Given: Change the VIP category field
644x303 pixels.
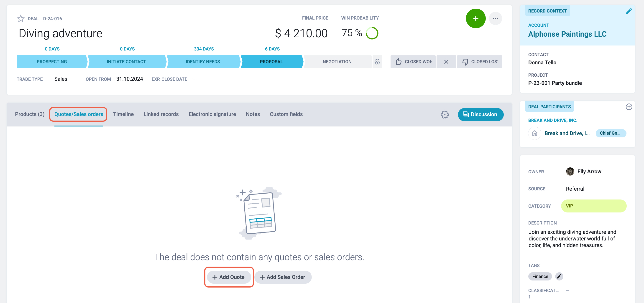Looking at the screenshot, I should (x=593, y=206).
